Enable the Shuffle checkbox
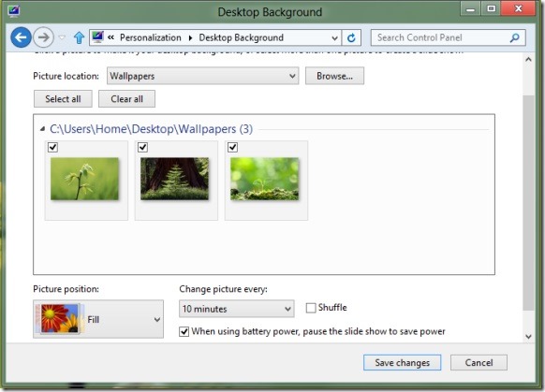 tap(311, 308)
